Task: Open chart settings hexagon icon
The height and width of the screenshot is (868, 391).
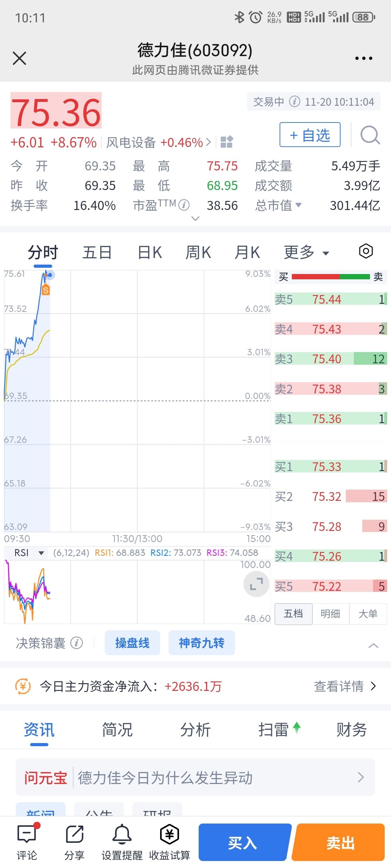Action: pyautogui.click(x=366, y=251)
